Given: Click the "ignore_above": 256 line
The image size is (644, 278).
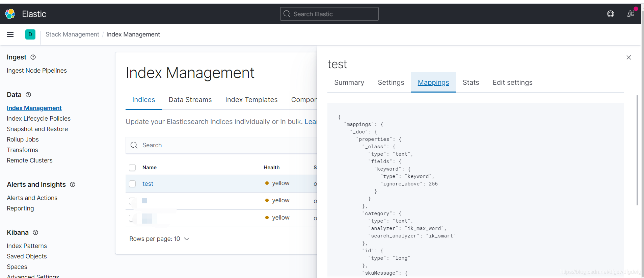Looking at the screenshot, I should pyautogui.click(x=409, y=184).
